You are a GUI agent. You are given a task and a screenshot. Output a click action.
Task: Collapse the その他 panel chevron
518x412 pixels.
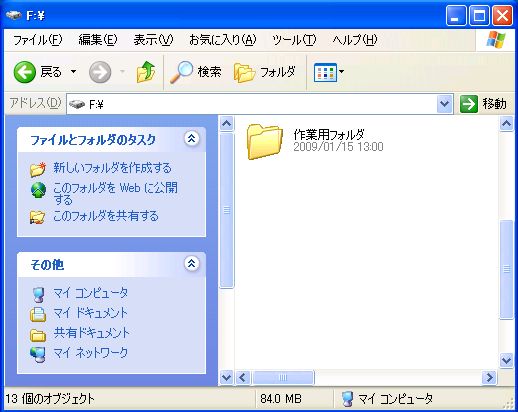(192, 264)
